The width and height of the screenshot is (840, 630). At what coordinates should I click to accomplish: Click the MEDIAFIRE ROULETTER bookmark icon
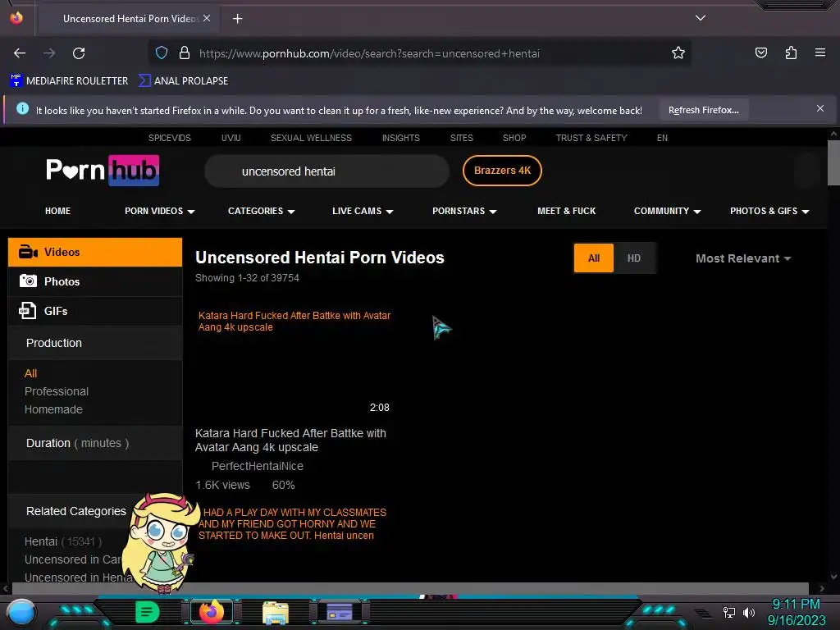(x=16, y=80)
